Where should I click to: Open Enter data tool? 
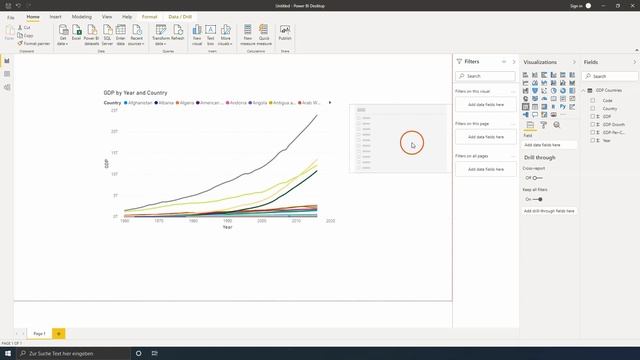point(120,35)
